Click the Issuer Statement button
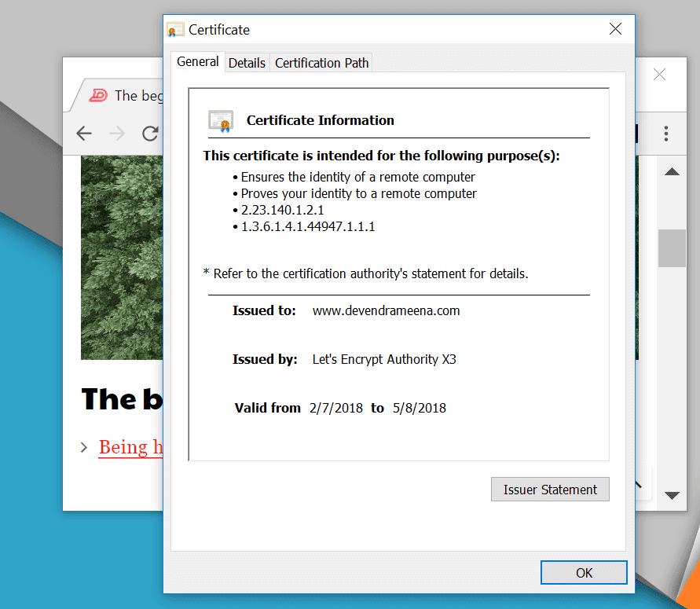This screenshot has height=609, width=700. (x=550, y=490)
